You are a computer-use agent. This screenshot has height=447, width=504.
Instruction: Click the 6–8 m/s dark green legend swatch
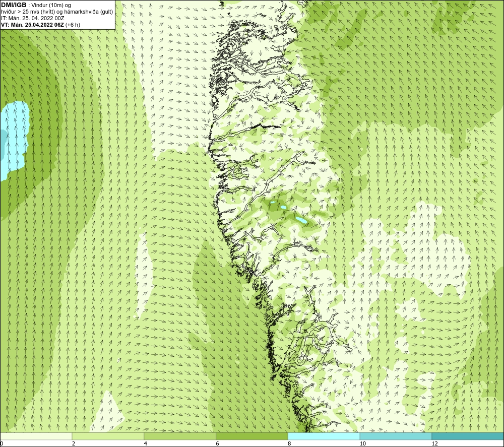252,436
